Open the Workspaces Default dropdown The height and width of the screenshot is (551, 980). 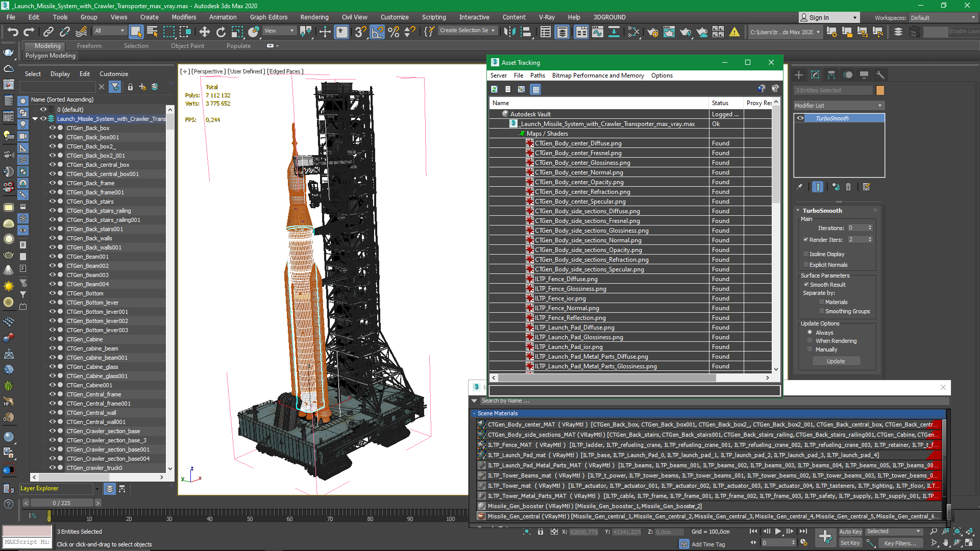click(x=943, y=18)
